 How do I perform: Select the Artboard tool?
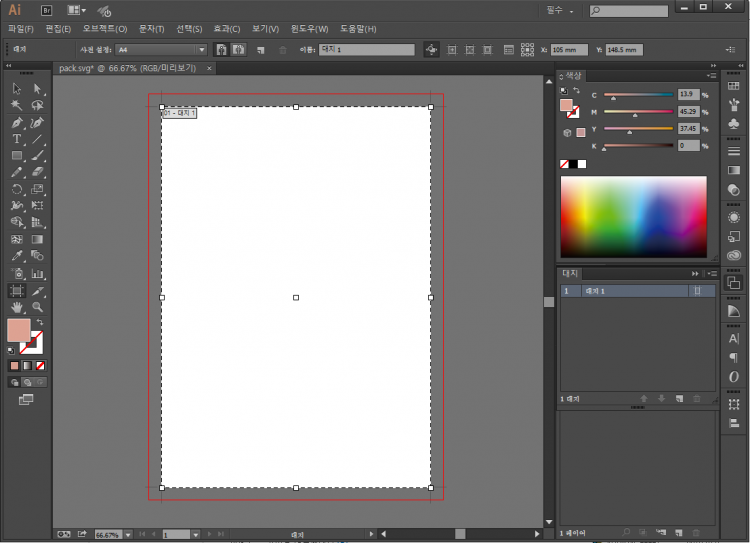point(17,291)
